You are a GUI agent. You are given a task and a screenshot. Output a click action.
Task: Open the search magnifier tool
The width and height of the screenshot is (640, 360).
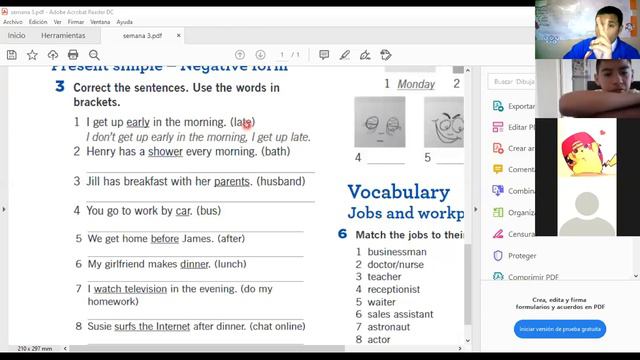[x=94, y=55]
